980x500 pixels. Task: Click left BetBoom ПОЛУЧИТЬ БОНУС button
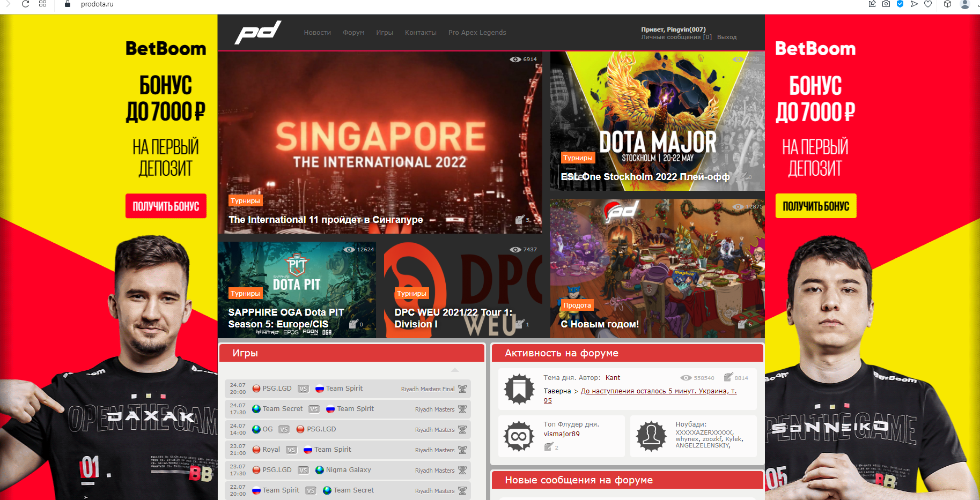(166, 206)
